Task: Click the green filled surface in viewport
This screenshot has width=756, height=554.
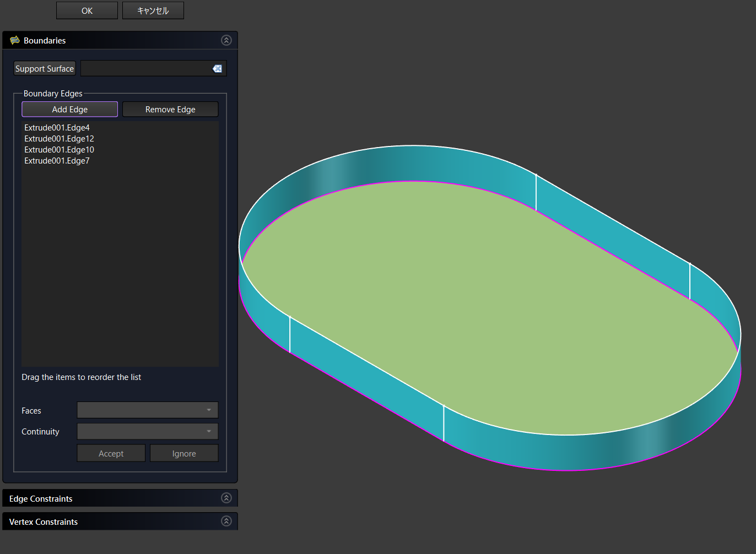Action: 485,308
